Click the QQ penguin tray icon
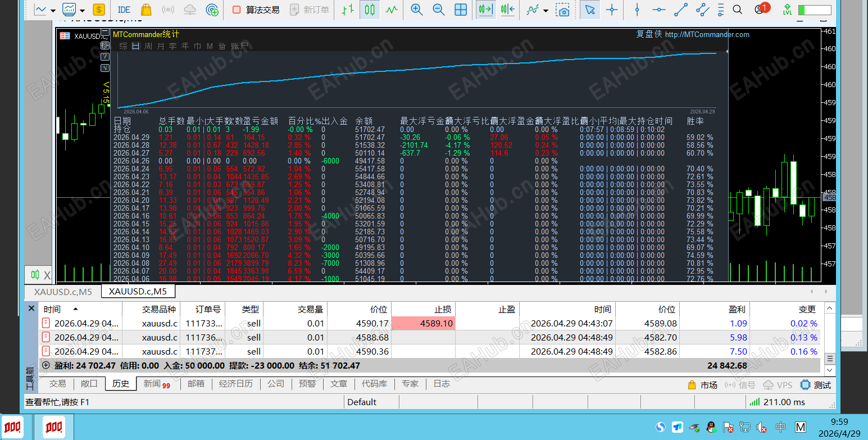 [711, 427]
